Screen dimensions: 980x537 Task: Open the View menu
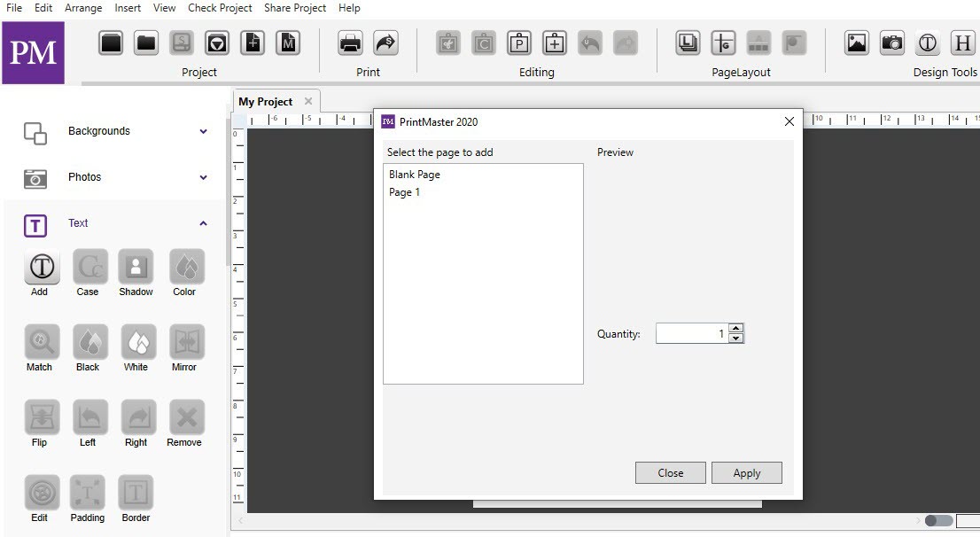coord(165,8)
